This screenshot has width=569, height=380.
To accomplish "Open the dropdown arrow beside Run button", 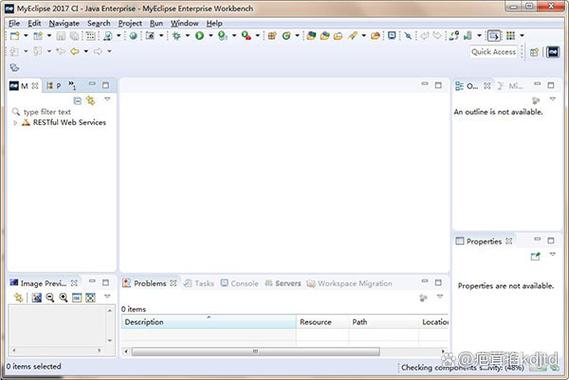I will coord(210,36).
